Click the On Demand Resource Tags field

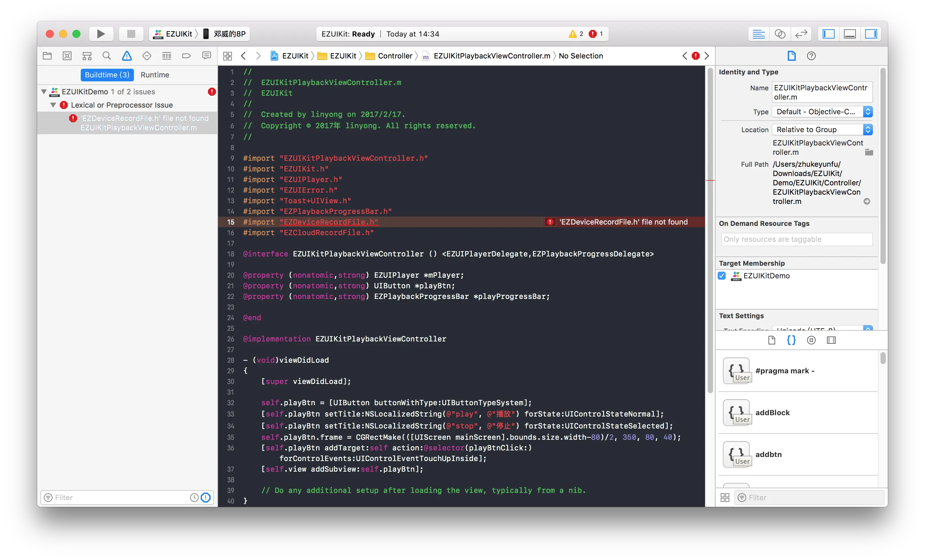point(797,239)
